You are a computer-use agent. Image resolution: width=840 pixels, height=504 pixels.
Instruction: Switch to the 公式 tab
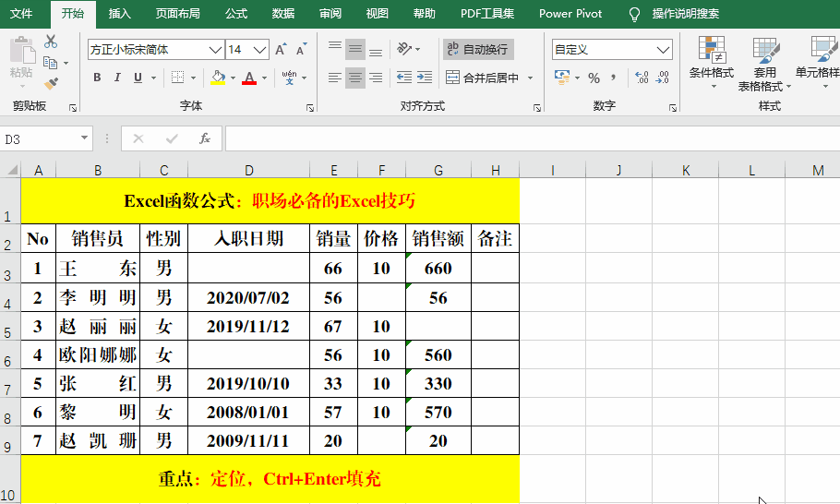pyautogui.click(x=236, y=14)
